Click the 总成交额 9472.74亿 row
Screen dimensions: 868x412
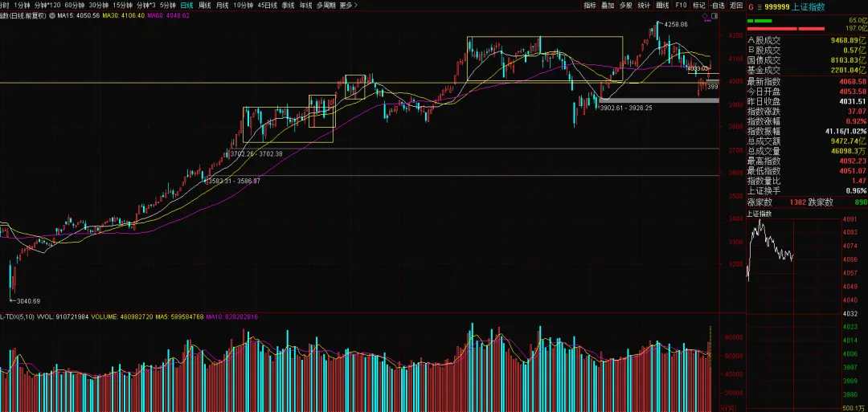(807, 141)
